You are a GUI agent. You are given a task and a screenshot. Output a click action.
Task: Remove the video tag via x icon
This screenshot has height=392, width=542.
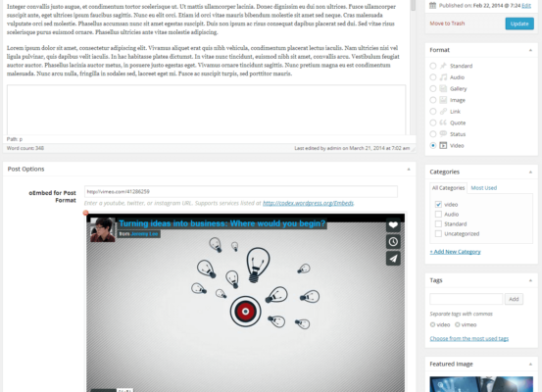[x=432, y=324]
